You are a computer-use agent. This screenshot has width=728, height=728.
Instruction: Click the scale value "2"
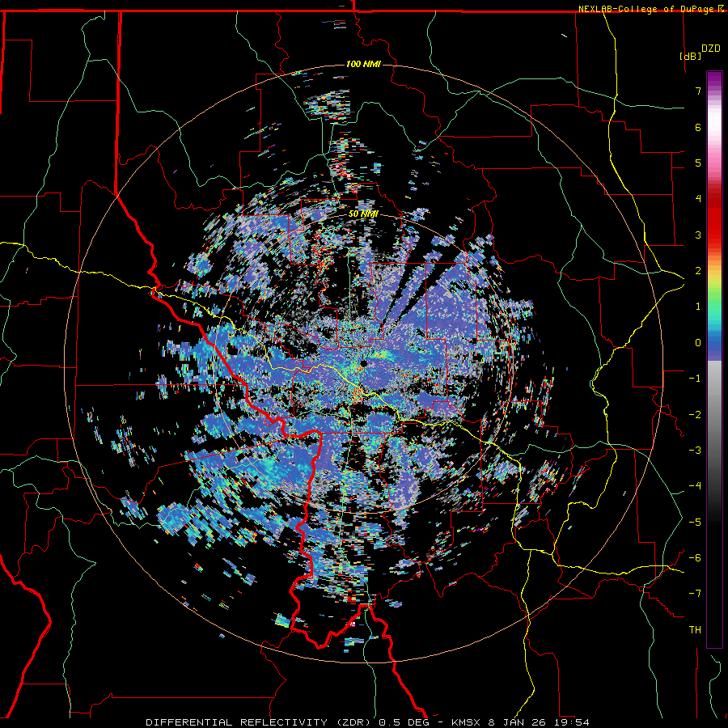698,271
